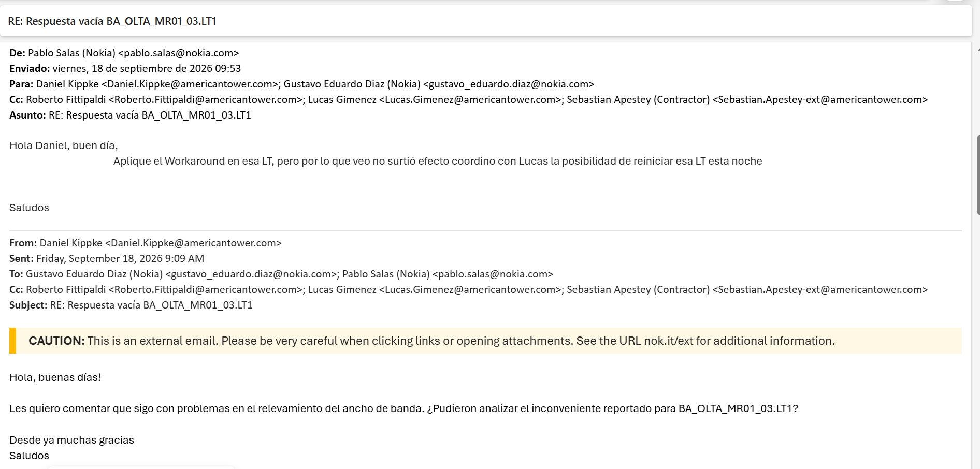980x469 pixels.
Task: Click the vertical scrollbar thumb
Action: click(978, 175)
